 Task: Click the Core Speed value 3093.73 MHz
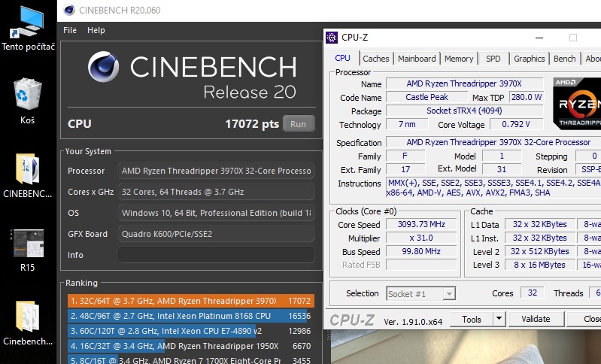421,224
